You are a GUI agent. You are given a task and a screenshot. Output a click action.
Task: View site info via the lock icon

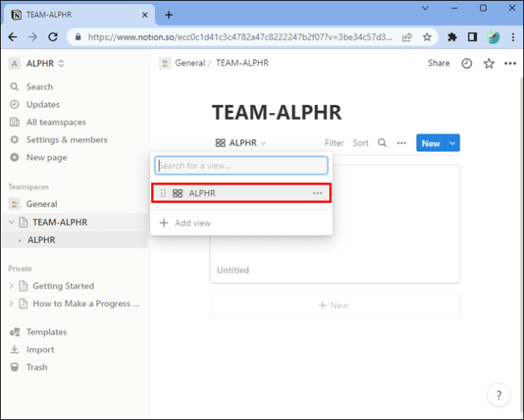78,36
